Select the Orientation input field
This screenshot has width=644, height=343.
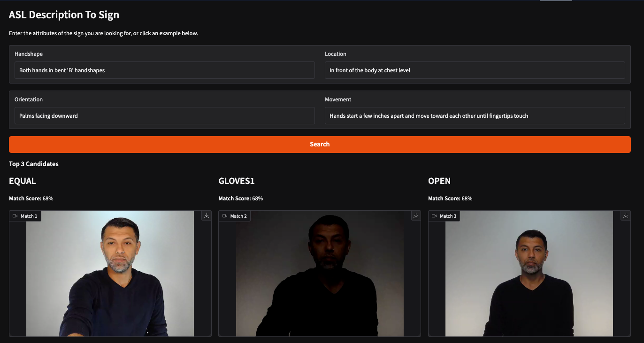[x=164, y=116]
